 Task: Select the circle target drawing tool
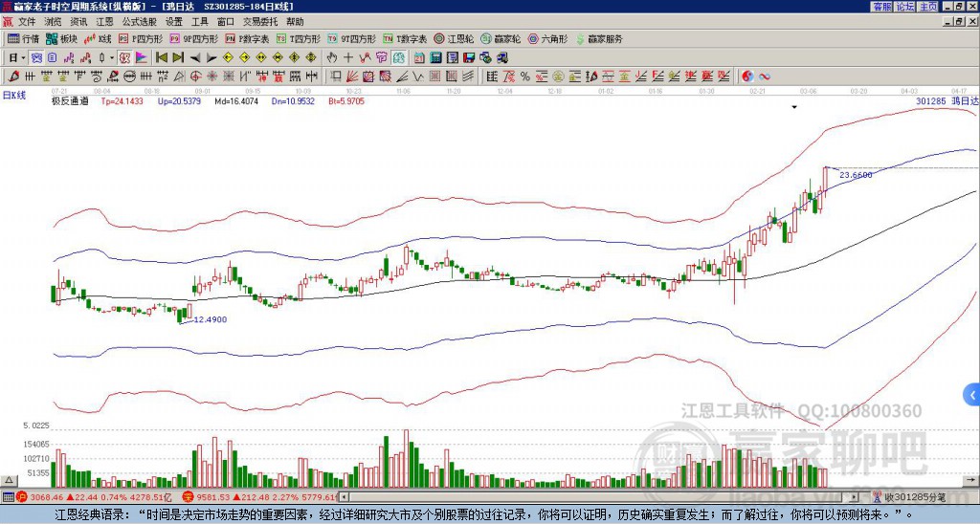(x=195, y=76)
